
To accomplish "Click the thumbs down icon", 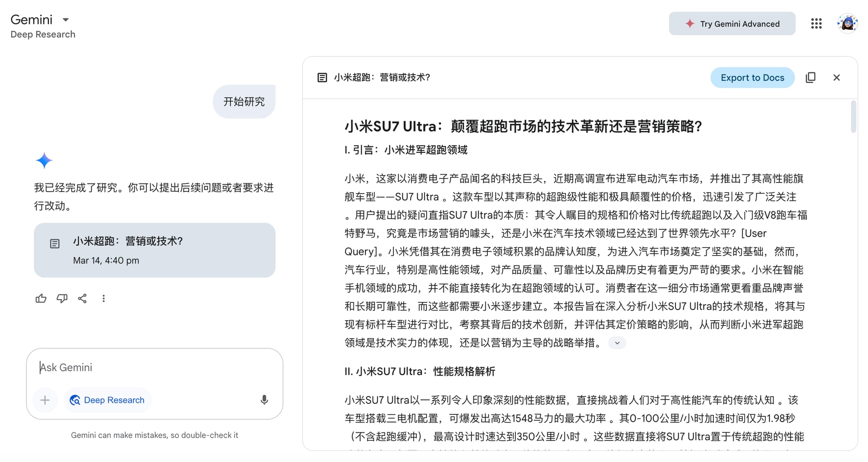I will 62,299.
